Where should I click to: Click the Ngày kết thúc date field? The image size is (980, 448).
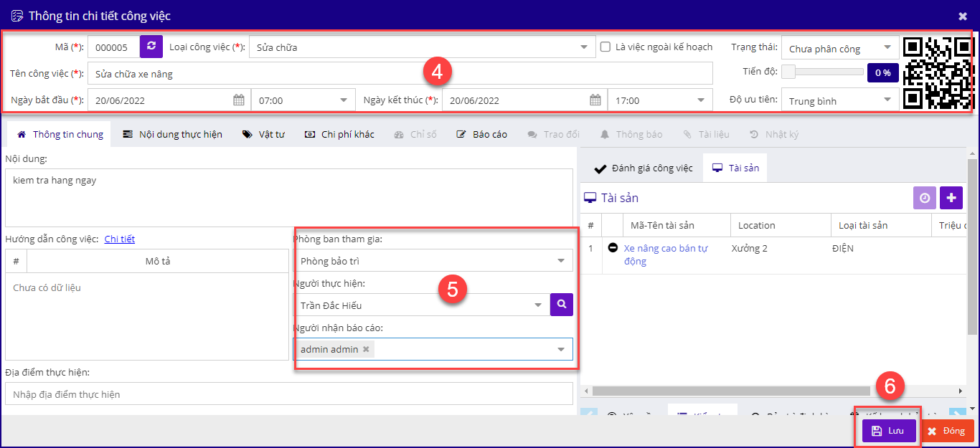524,100
